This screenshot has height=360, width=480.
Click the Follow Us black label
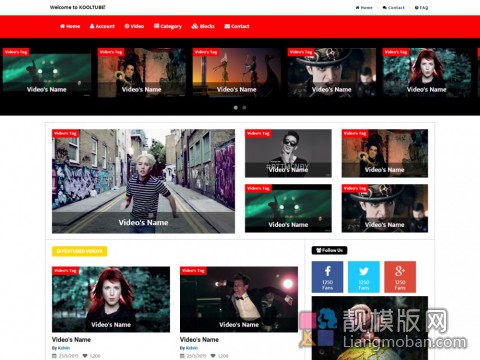329,250
